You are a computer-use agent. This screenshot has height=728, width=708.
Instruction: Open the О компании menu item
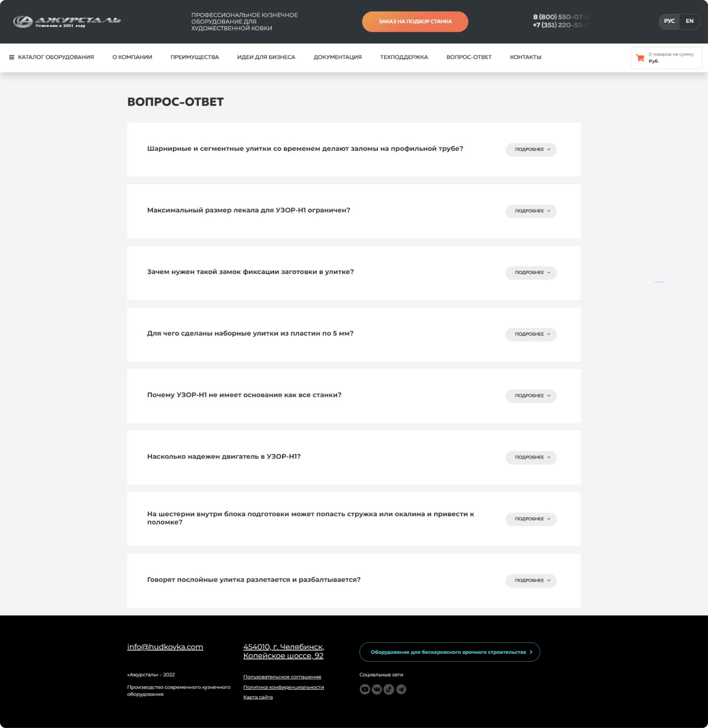(132, 57)
